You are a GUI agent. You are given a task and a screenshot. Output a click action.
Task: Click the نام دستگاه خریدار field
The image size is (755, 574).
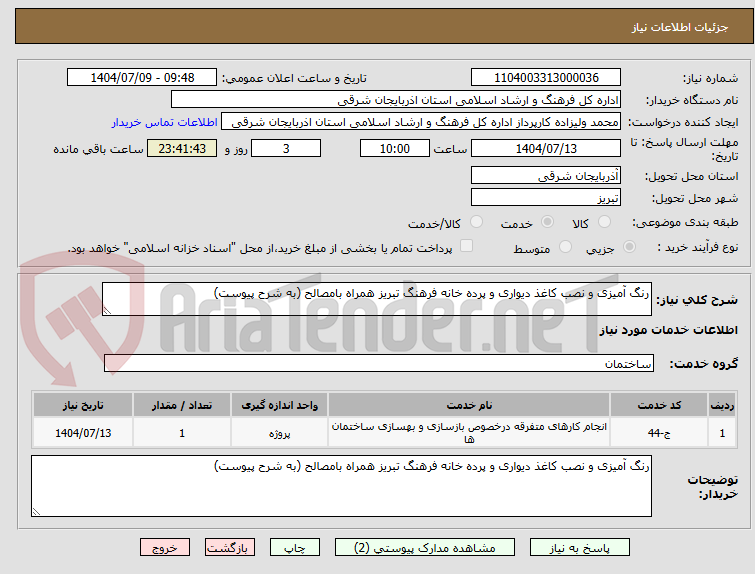[x=396, y=100]
